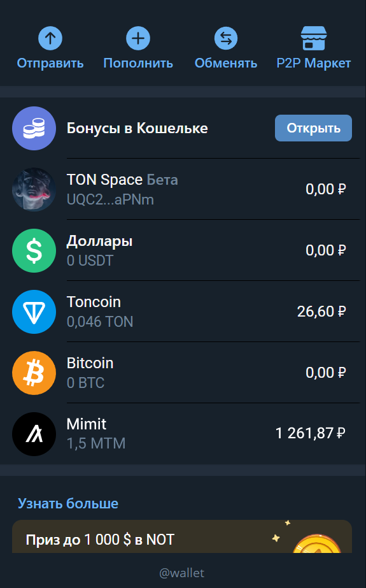Tap the Обменять swap arrows icon

tap(226, 38)
